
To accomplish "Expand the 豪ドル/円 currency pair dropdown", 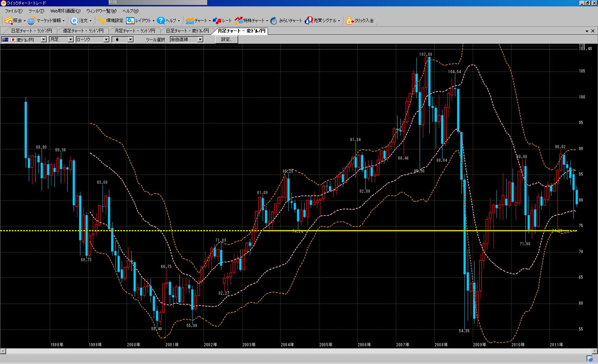I will pyautogui.click(x=43, y=39).
